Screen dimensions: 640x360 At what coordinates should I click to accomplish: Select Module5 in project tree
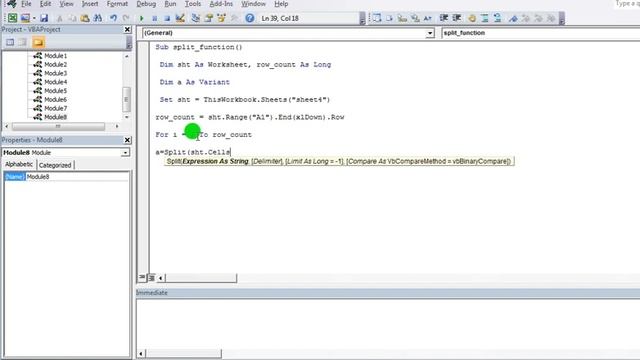point(56,91)
